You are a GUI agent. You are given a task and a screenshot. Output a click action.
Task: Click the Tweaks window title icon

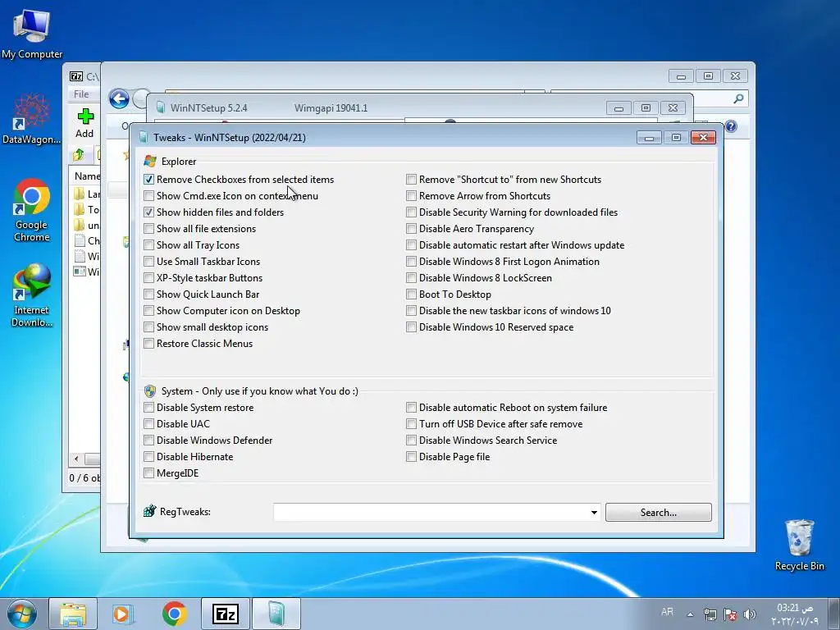pos(143,137)
